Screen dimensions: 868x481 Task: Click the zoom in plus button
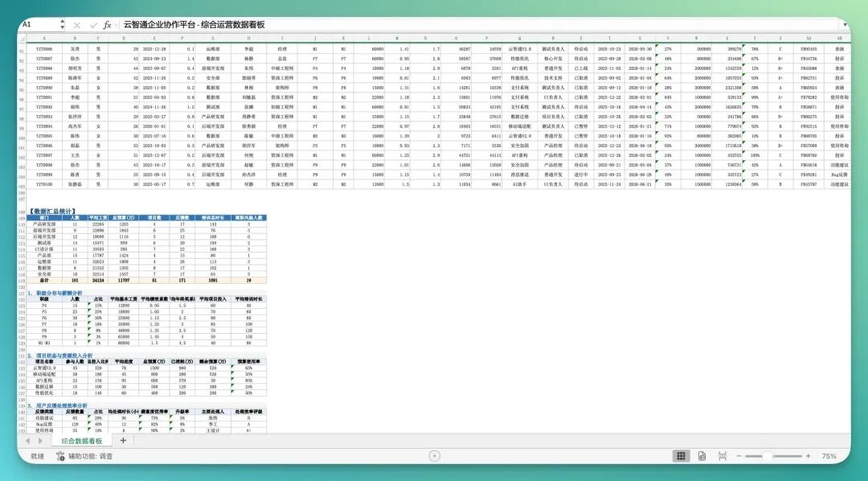tap(809, 456)
